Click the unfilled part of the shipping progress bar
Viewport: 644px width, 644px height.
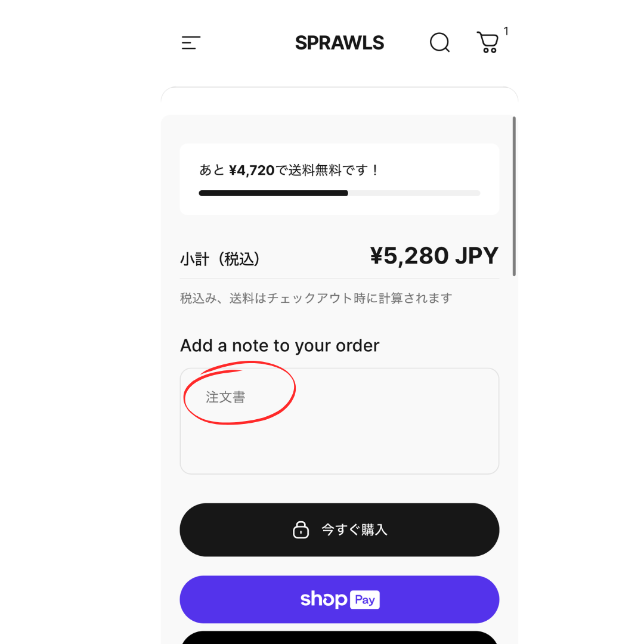[x=414, y=193]
